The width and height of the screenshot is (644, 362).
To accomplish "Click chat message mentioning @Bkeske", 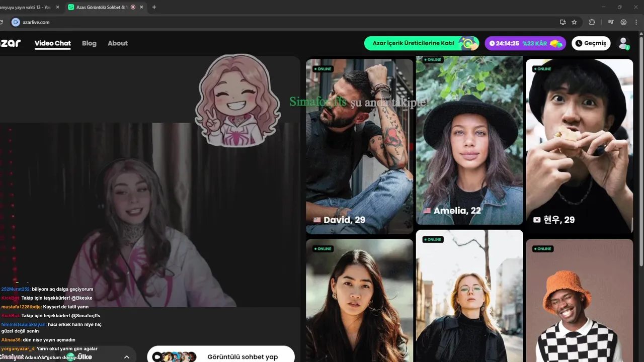I will (47, 298).
